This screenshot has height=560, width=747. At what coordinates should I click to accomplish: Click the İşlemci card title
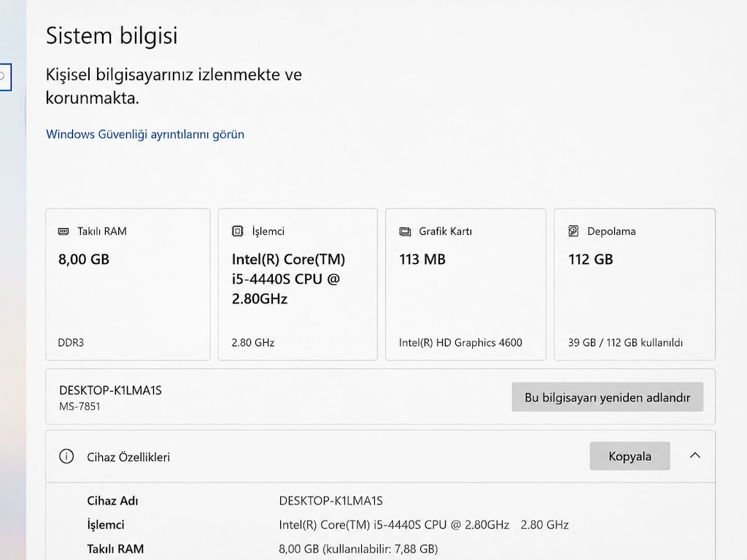click(x=268, y=231)
